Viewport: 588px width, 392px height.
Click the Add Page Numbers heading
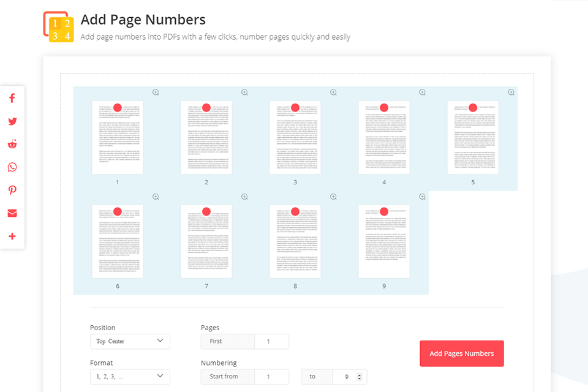pyautogui.click(x=143, y=20)
